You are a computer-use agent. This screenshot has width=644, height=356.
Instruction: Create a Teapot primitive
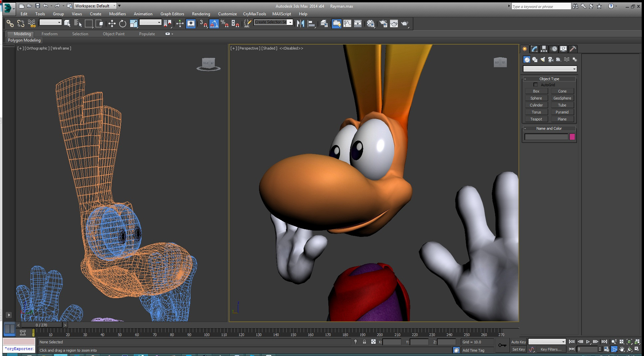pos(536,119)
